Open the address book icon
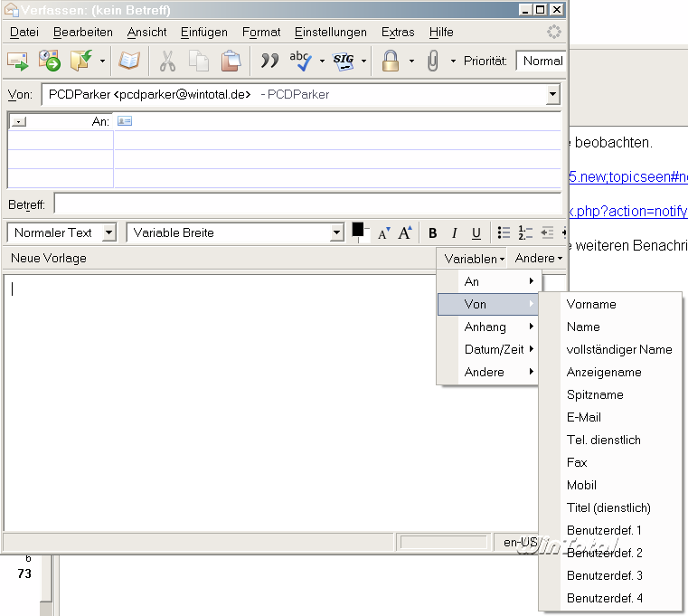This screenshot has height=616, width=688. click(129, 61)
